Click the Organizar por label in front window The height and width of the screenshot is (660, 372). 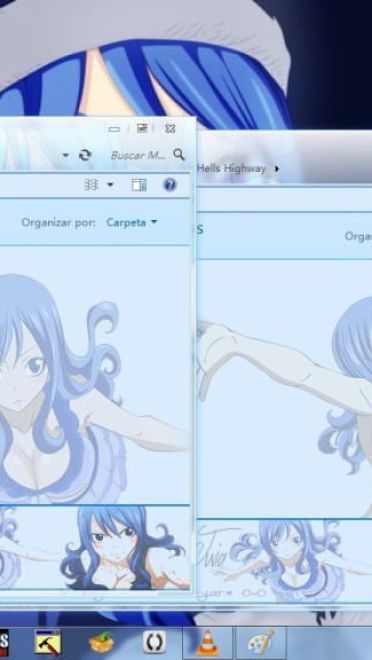(58, 222)
